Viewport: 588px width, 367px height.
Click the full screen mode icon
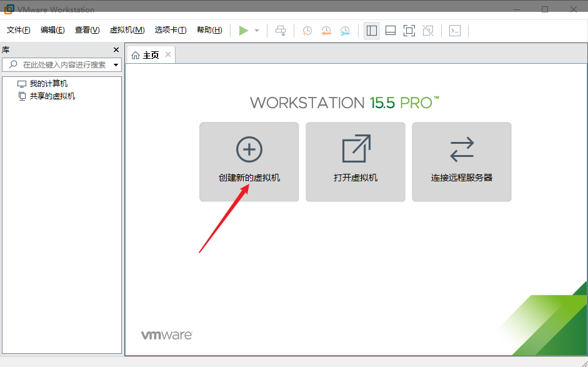409,31
